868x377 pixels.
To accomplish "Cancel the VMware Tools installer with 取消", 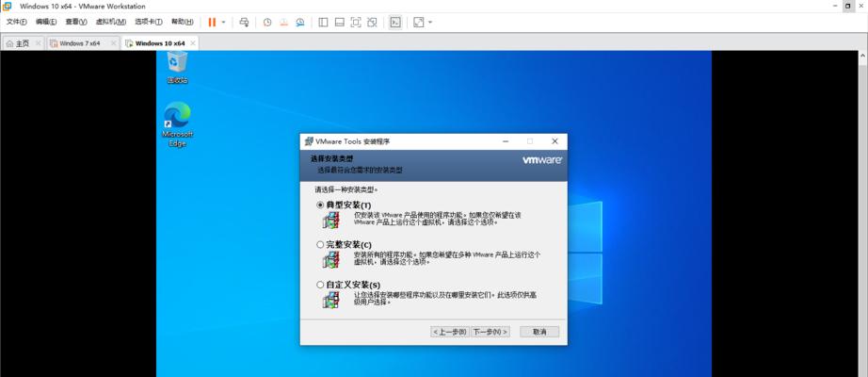I will 539,332.
